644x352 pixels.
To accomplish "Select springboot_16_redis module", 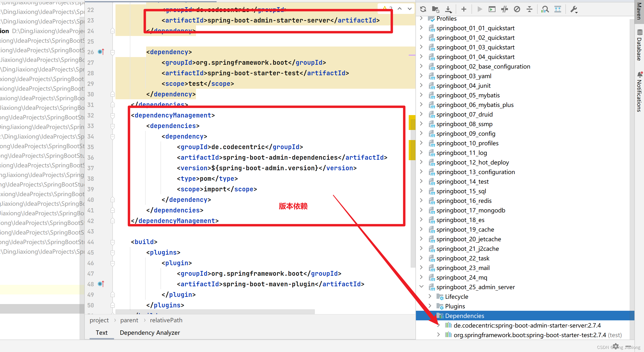I will coord(464,201).
